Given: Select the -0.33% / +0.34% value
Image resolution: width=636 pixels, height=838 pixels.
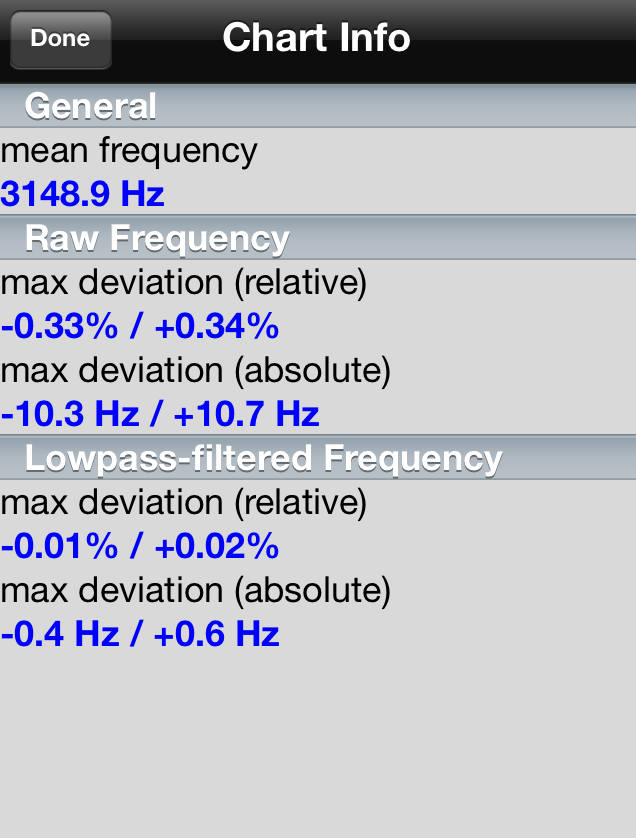Looking at the screenshot, I should [140, 325].
